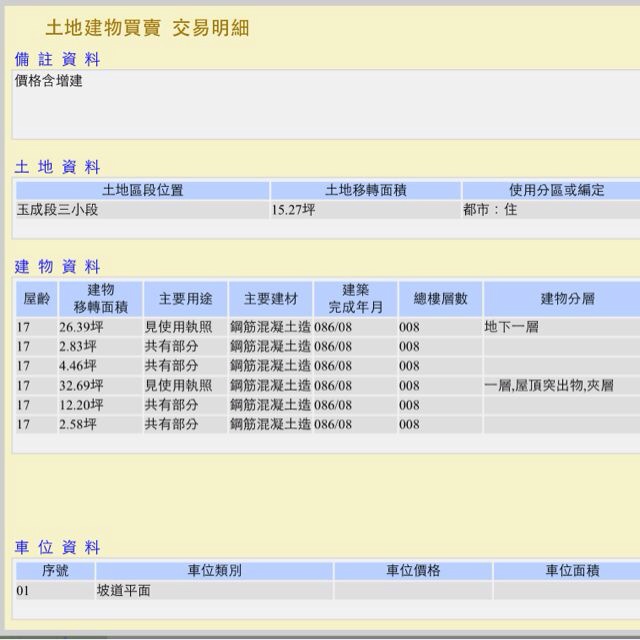
Task: Click 008 in the 2.58坪 row
Action: [409, 424]
